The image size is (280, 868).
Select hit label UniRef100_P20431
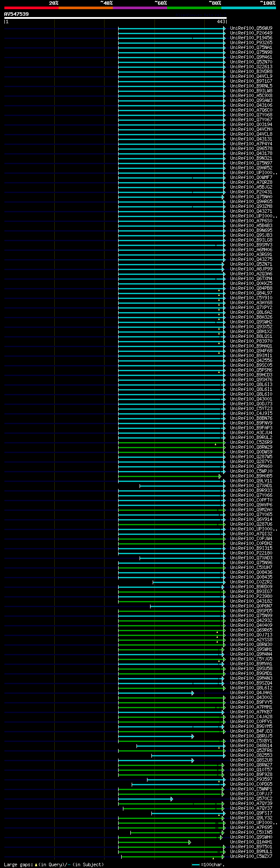(251, 192)
